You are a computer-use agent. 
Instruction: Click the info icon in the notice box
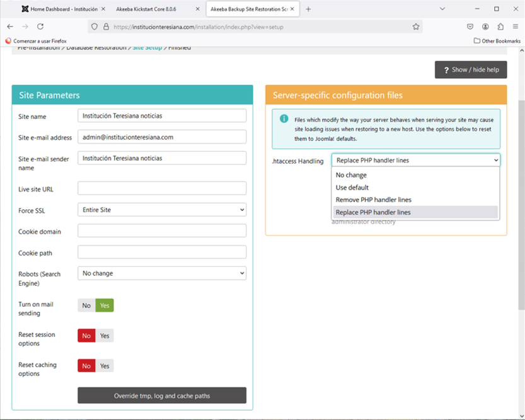pos(284,119)
